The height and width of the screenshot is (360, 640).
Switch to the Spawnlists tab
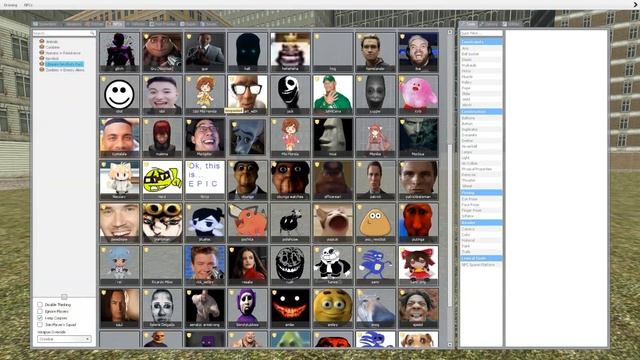click(x=47, y=24)
